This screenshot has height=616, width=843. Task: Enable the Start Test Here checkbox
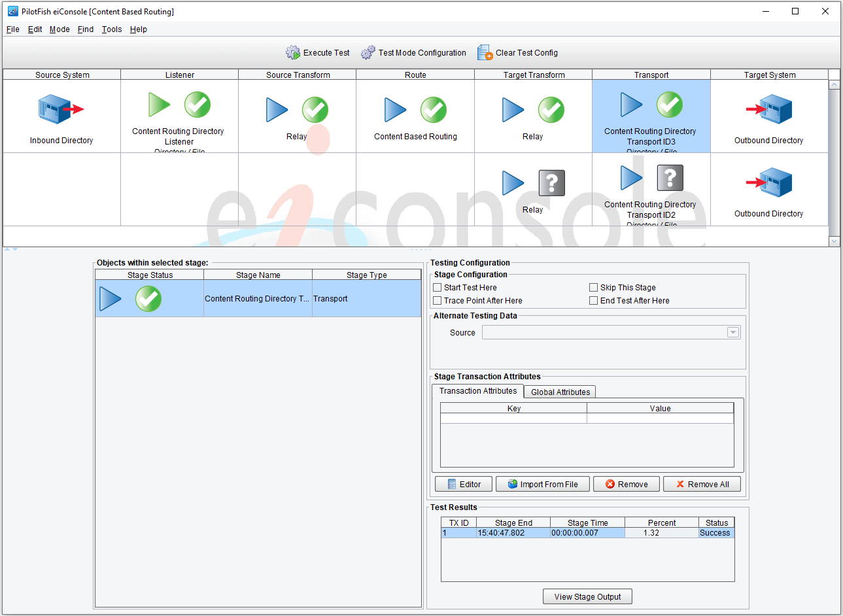pos(438,288)
